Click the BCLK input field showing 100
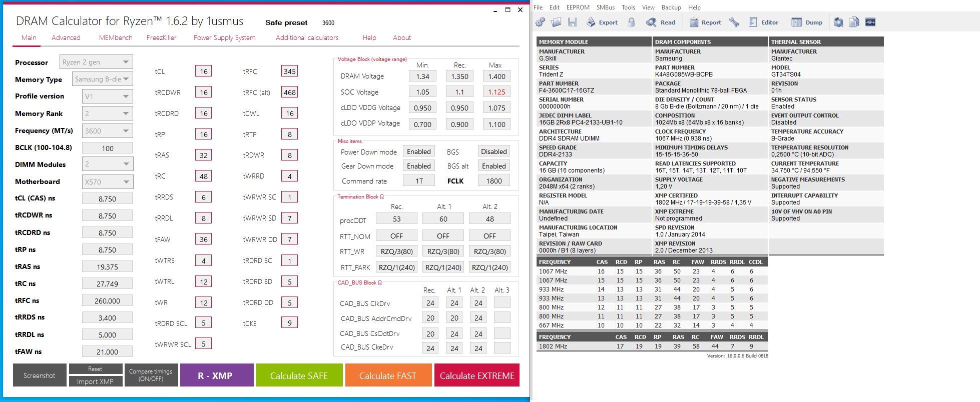This screenshot has width=980, height=402. tap(107, 148)
